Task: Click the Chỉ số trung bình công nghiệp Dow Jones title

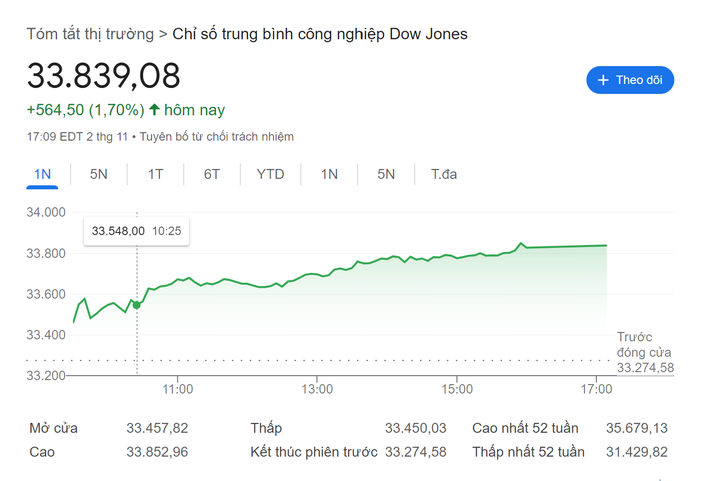Action: pyautogui.click(x=320, y=34)
